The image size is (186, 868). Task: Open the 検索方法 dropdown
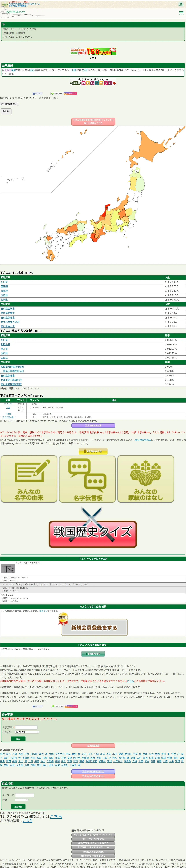click(x=27, y=732)
